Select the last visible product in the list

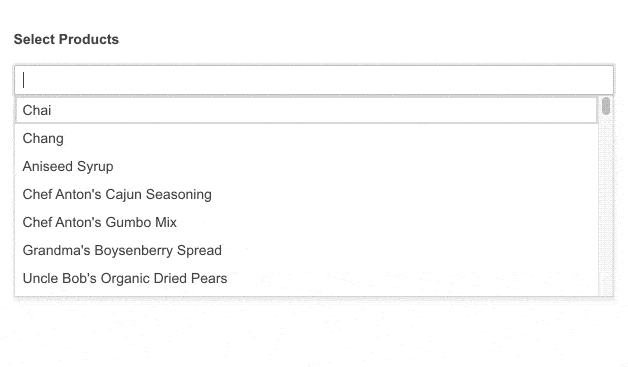pyautogui.click(x=306, y=278)
